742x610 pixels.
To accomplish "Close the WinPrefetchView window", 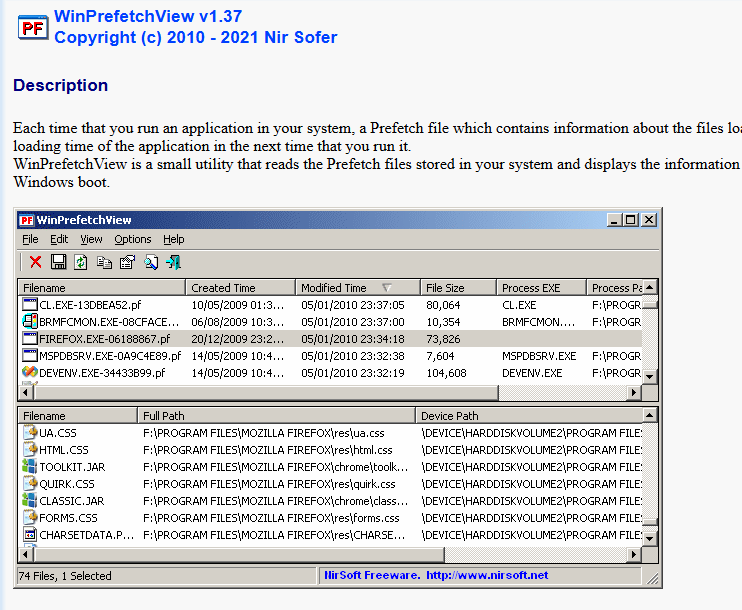I will point(649,220).
